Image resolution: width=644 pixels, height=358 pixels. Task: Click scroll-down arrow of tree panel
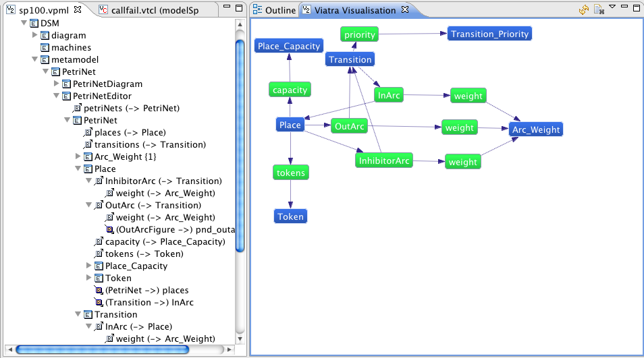240,338
